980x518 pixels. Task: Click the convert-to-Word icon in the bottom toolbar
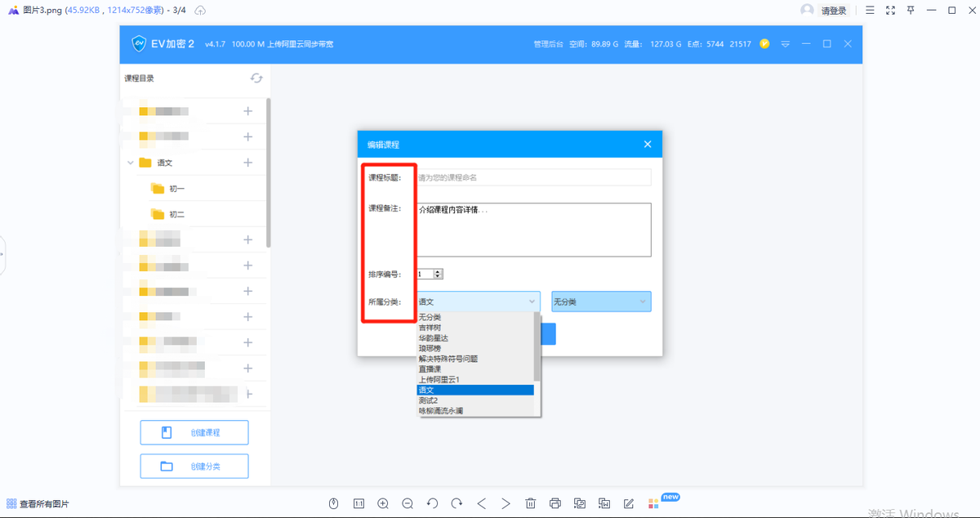point(604,503)
